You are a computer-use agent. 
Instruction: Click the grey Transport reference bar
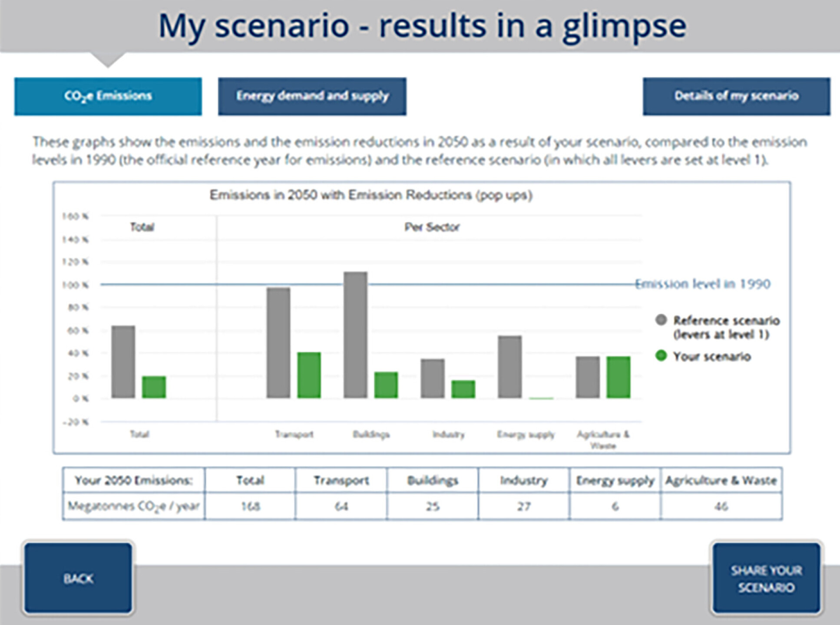point(278,342)
